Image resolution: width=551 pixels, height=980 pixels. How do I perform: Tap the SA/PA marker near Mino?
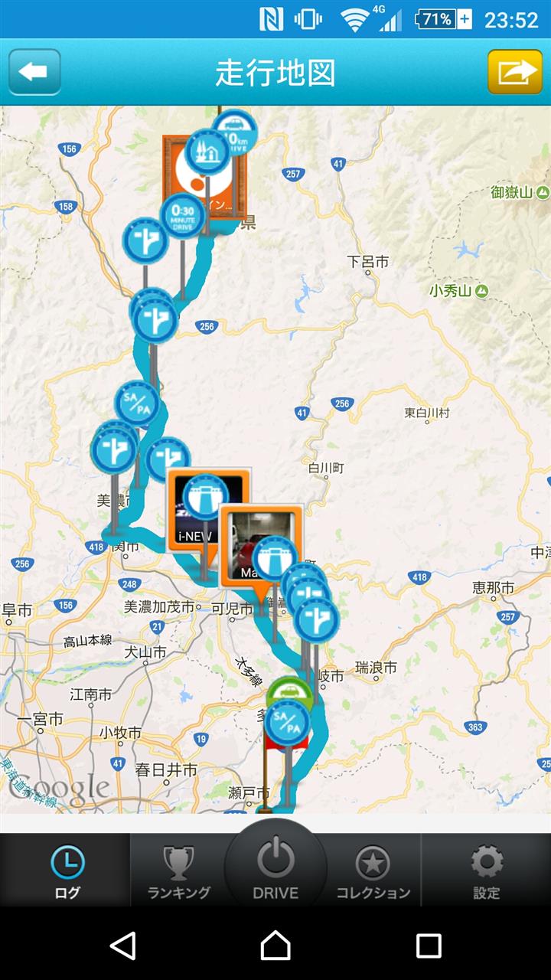tap(137, 403)
